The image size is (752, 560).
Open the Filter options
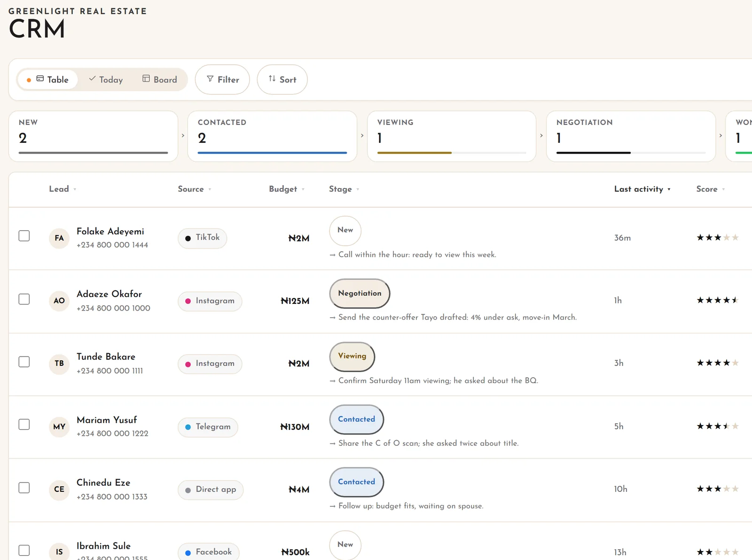[222, 79]
